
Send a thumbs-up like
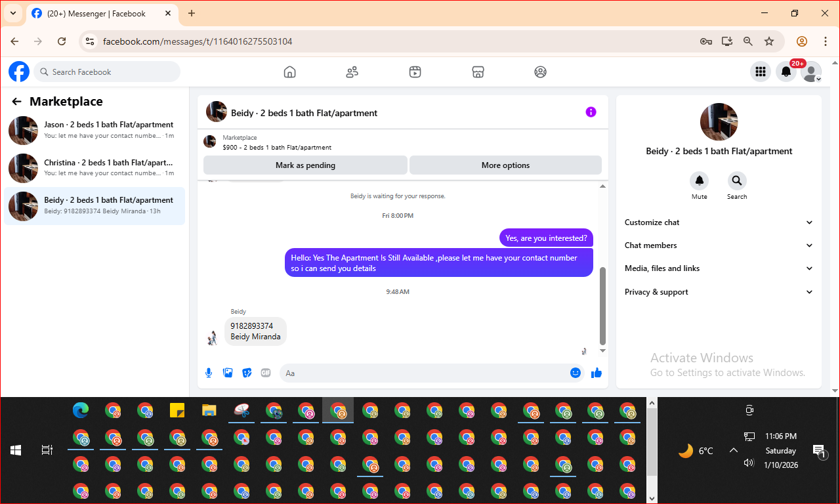point(597,373)
